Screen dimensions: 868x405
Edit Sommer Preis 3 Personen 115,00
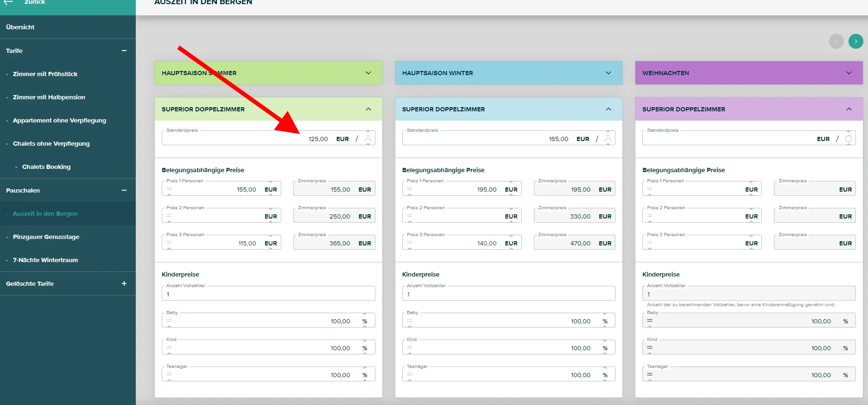222,243
